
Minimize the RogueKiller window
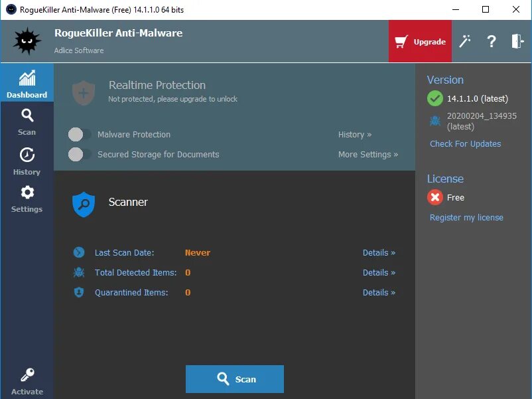point(456,9)
